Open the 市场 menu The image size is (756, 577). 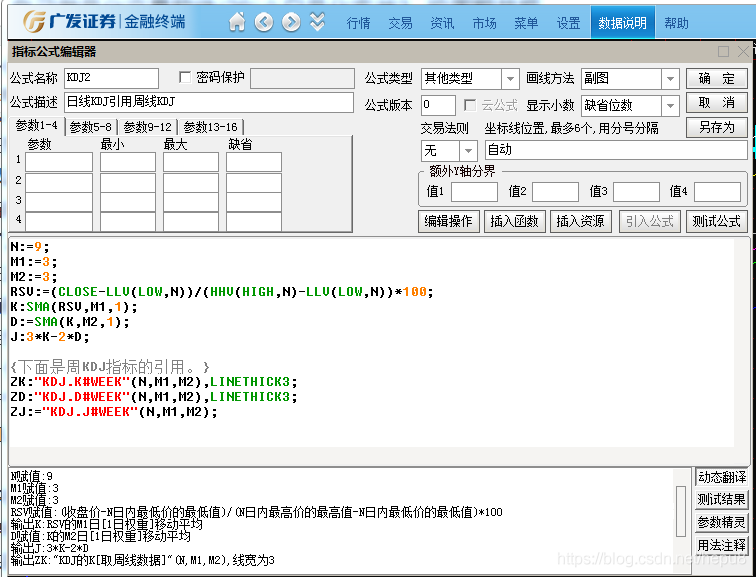484,23
